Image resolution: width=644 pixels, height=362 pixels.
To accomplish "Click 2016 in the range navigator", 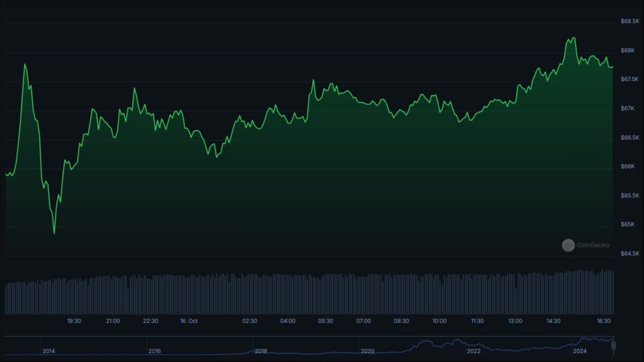I will (x=155, y=351).
